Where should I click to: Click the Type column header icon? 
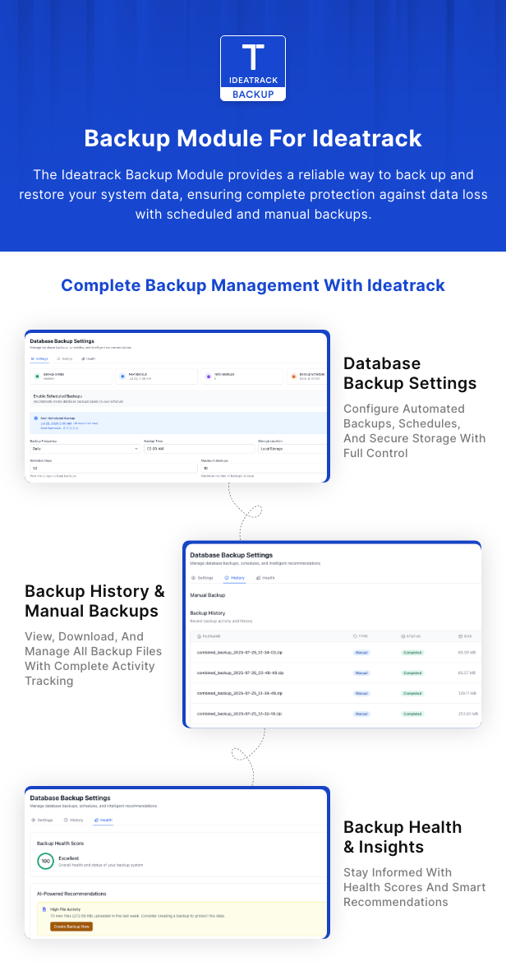click(x=355, y=636)
